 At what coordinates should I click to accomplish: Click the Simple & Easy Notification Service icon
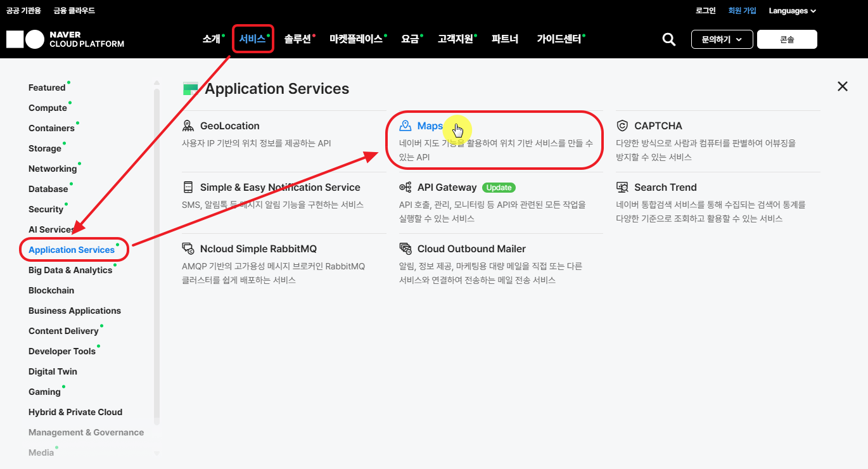click(x=188, y=187)
